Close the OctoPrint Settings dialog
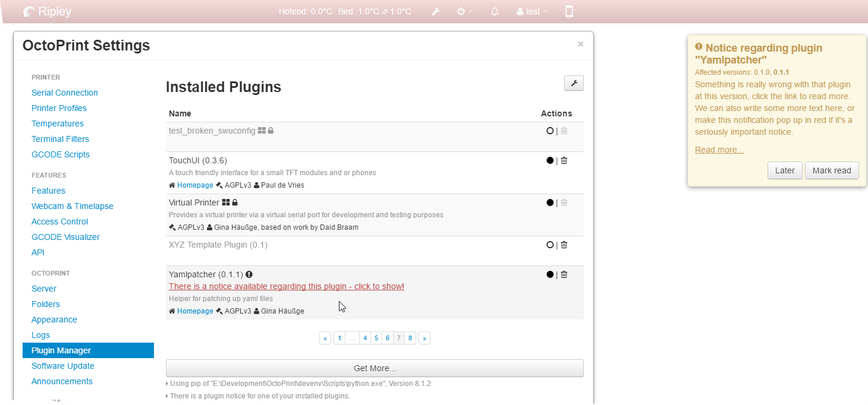 pyautogui.click(x=580, y=44)
